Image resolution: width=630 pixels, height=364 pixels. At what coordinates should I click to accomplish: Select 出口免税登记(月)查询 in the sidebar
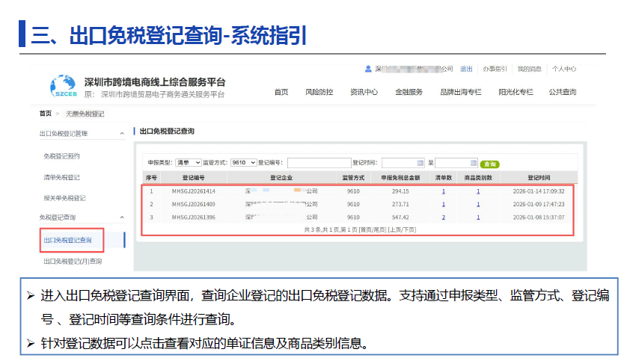pos(73,262)
